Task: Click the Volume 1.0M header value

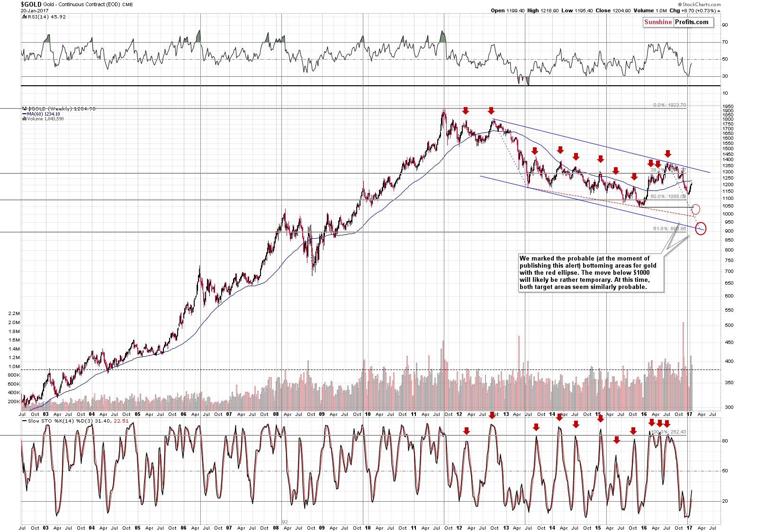Action: [x=650, y=10]
